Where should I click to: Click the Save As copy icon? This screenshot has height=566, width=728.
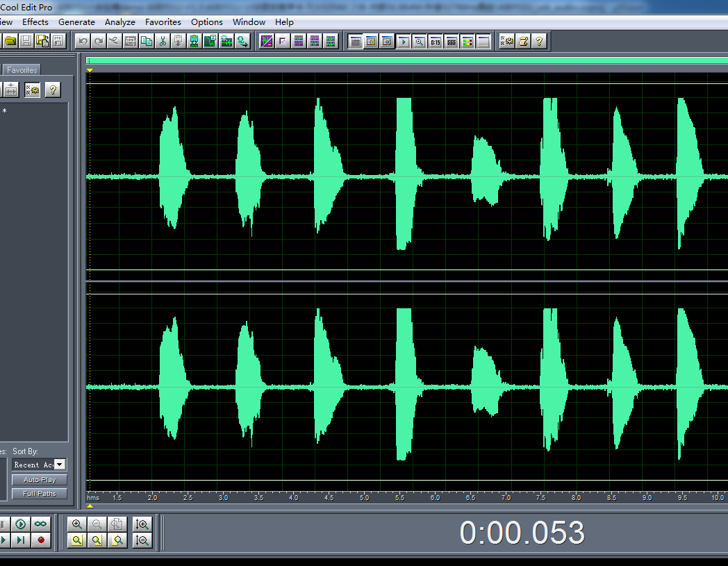[x=42, y=42]
